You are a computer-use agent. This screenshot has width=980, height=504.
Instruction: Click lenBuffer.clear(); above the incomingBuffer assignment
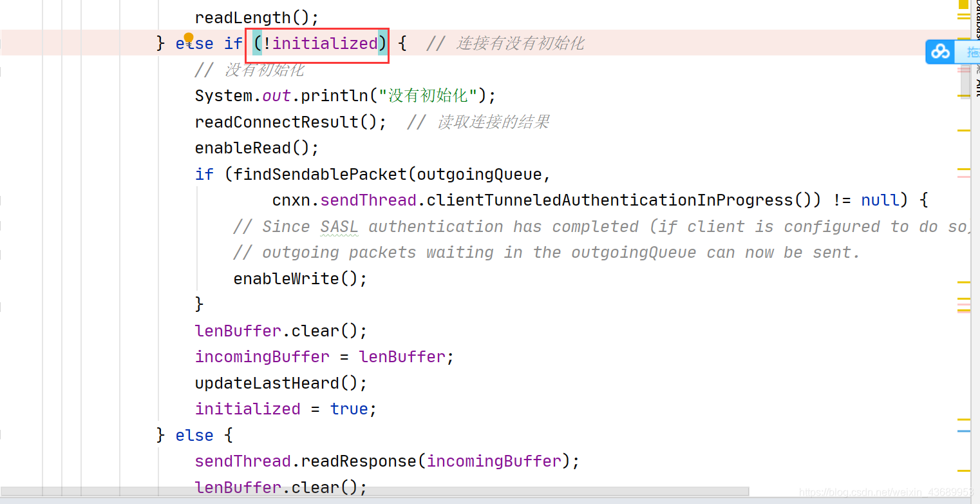coord(281,331)
